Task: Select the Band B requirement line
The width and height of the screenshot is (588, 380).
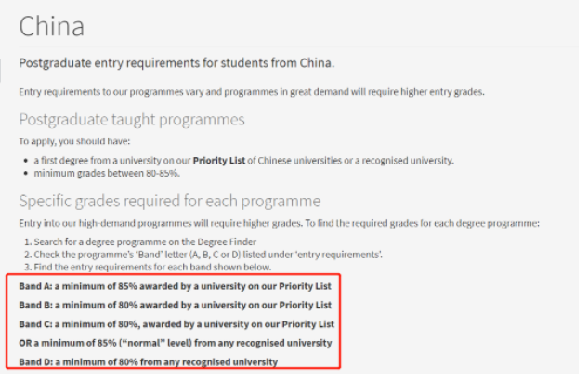Action: coord(176,305)
